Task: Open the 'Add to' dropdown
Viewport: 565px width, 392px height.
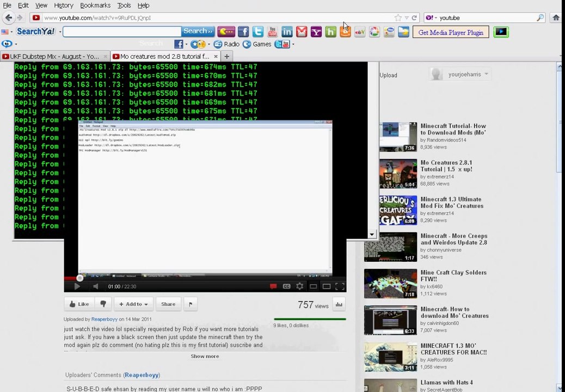Action: (x=134, y=304)
